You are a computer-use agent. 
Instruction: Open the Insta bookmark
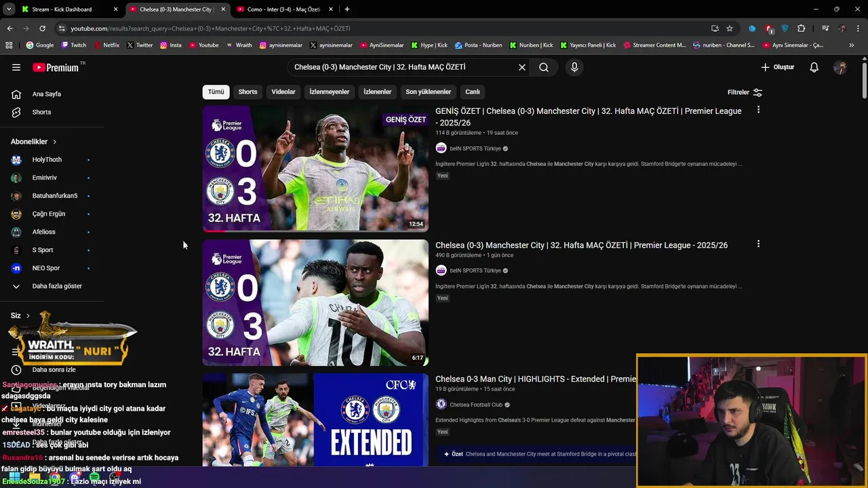point(171,45)
